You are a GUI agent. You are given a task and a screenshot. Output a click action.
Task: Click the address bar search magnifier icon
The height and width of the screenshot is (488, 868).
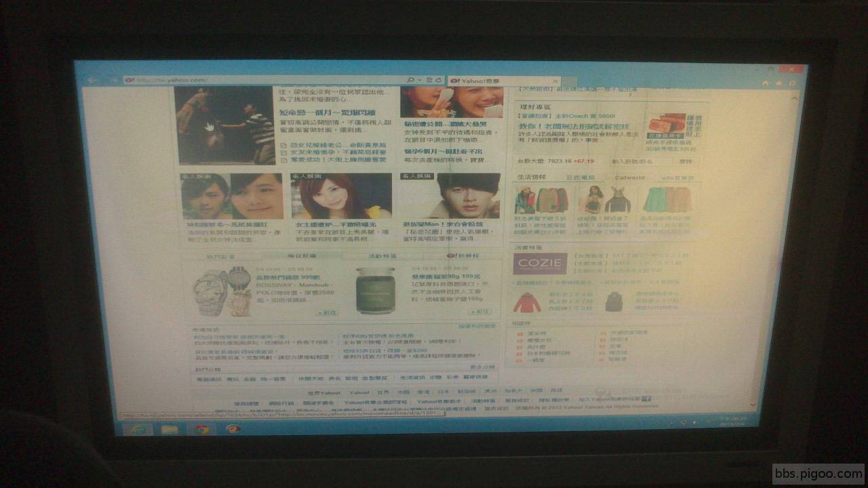411,80
